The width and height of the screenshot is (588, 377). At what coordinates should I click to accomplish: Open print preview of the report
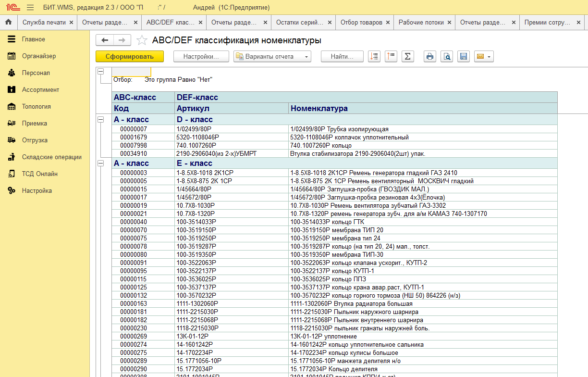coord(447,57)
